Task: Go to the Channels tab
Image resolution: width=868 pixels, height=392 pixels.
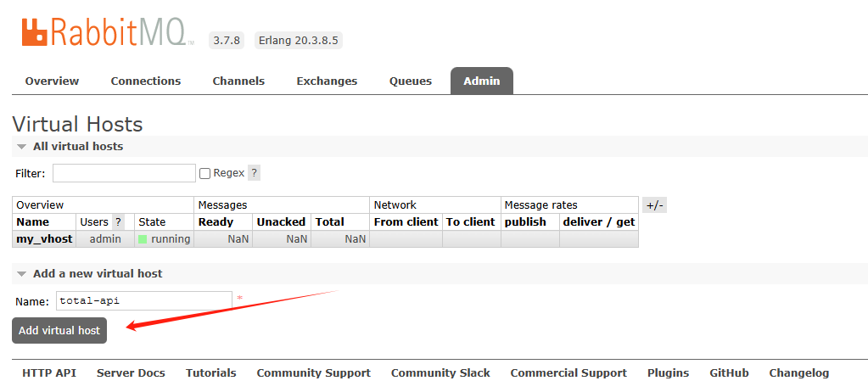Action: click(238, 81)
